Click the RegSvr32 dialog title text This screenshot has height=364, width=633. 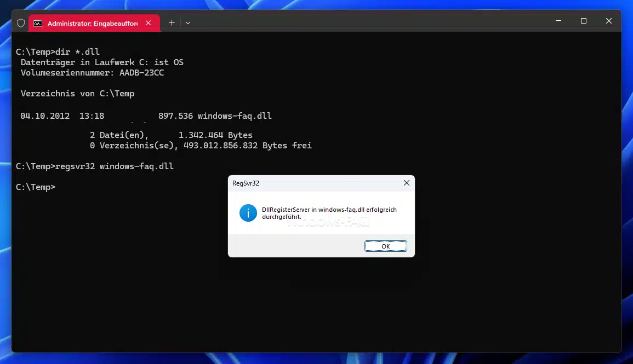click(246, 183)
